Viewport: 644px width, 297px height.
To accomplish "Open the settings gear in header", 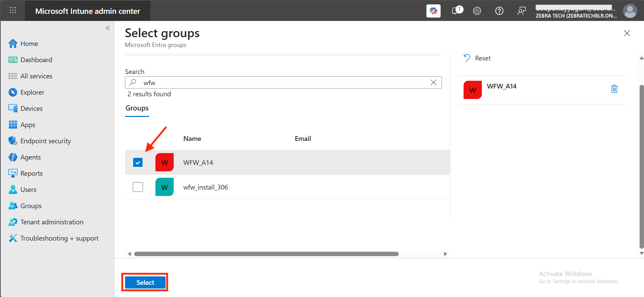I will point(477,11).
